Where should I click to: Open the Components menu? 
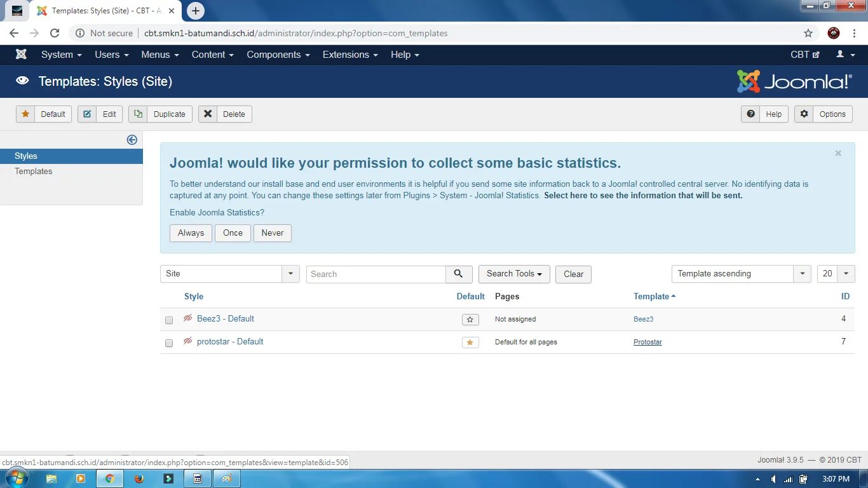tap(278, 55)
